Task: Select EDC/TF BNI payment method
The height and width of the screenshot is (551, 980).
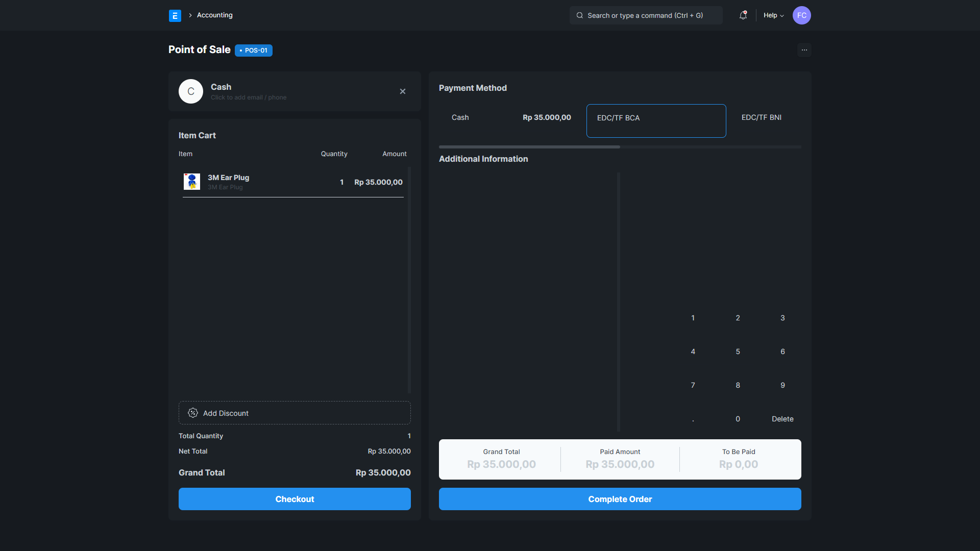Action: (761, 117)
